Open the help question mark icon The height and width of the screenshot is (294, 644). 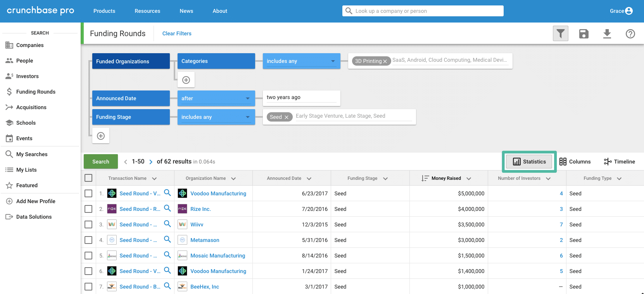(630, 34)
